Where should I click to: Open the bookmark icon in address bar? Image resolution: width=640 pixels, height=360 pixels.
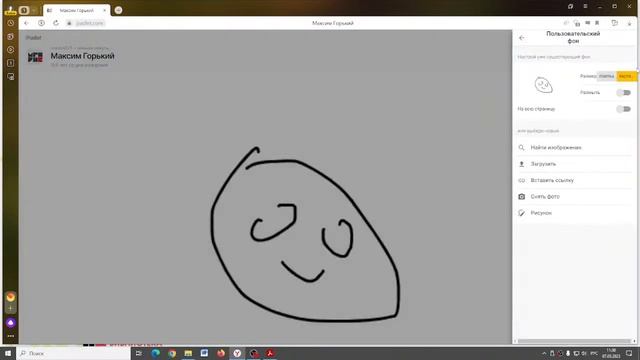(x=597, y=23)
